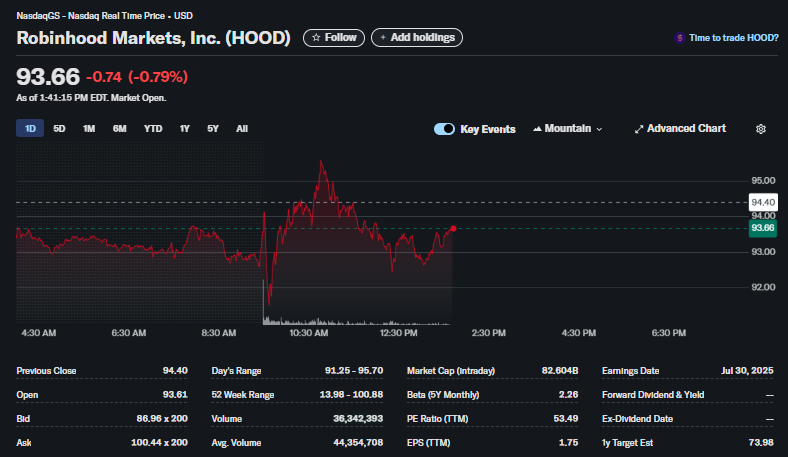Show the 5Y chart range
Image resolution: width=788 pixels, height=457 pixels.
coord(213,129)
